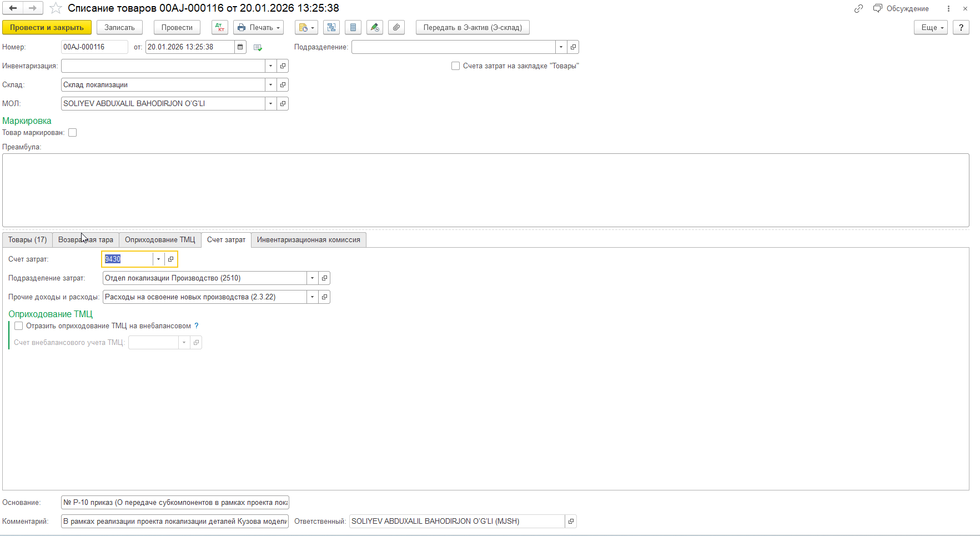Open the reports list icon
Image resolution: width=980 pixels, height=536 pixels.
click(353, 27)
